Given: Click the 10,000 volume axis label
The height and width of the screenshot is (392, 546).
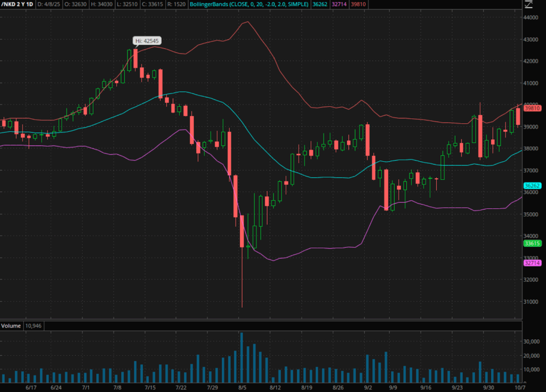Looking at the screenshot, I should [532, 370].
